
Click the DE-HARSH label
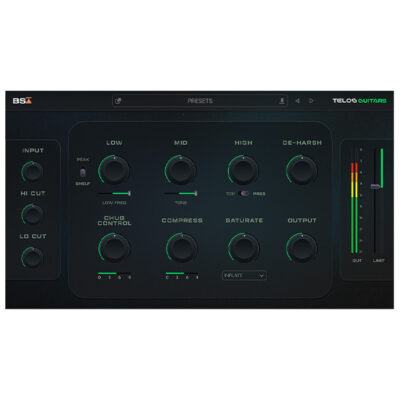click(302, 143)
